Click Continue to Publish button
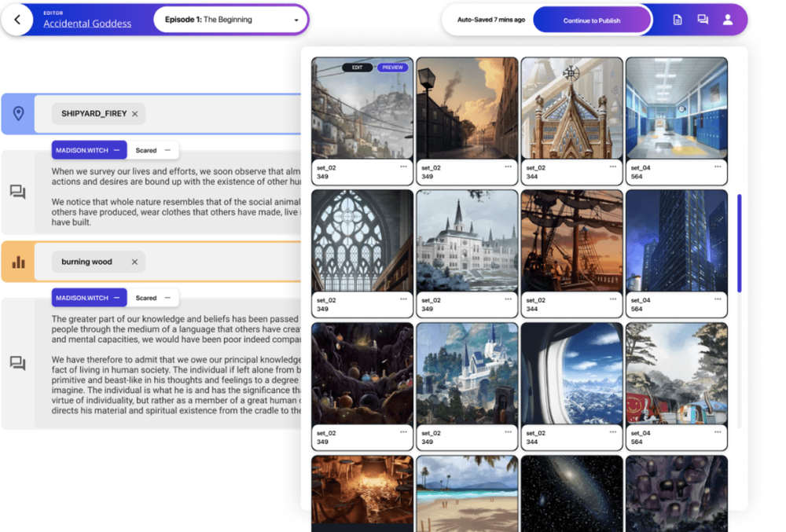 (592, 20)
